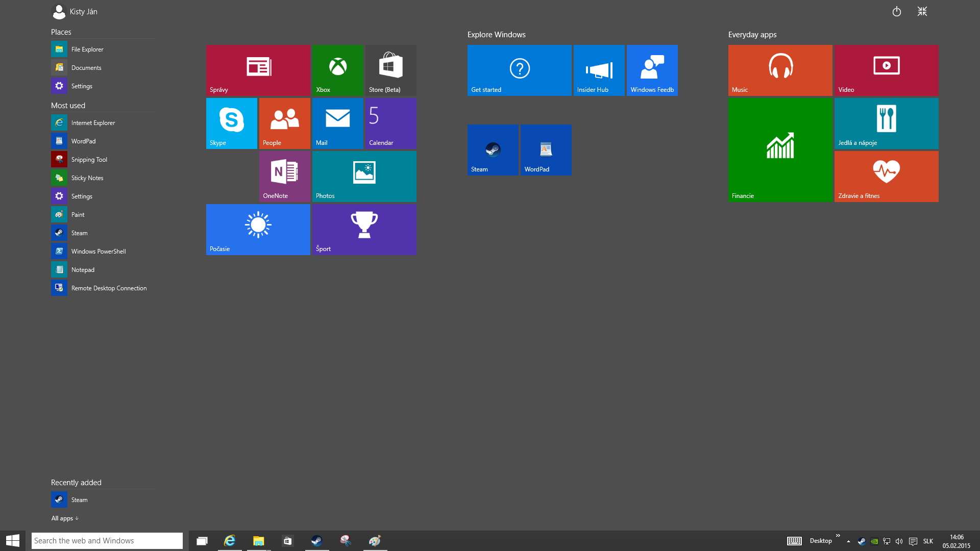This screenshot has width=980, height=551.
Task: Open the Calendar tile
Action: pos(390,123)
